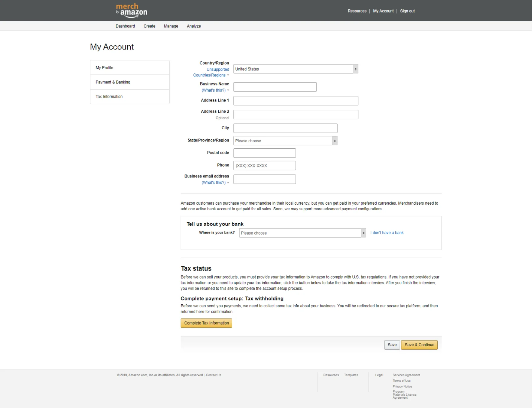Click the Save & Continue button
532x408 pixels.
419,345
